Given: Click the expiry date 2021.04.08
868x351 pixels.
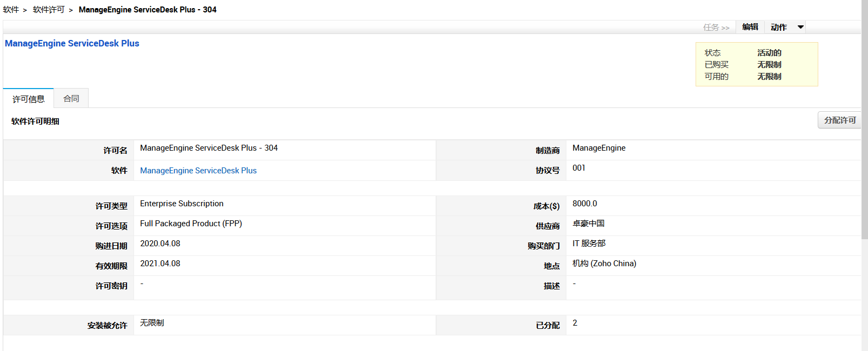Looking at the screenshot, I should [160, 264].
